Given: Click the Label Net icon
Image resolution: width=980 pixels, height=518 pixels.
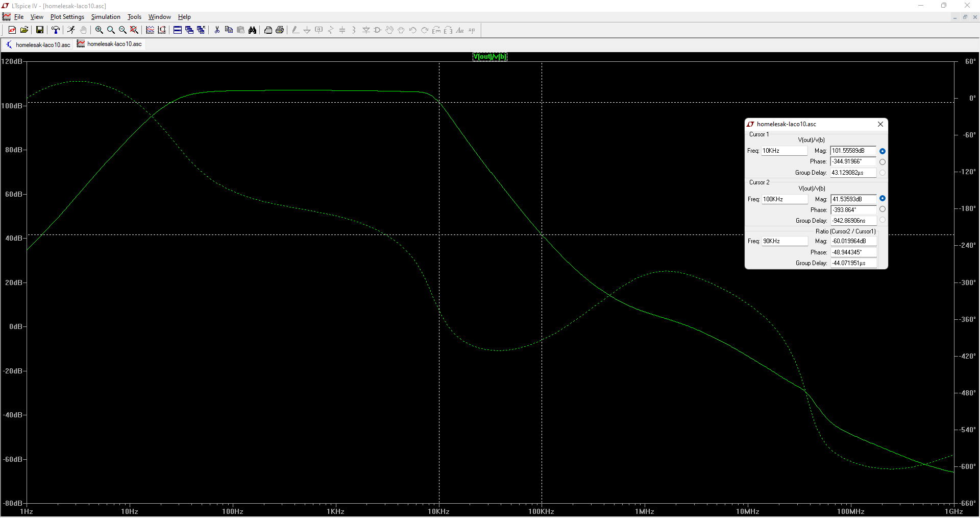Looking at the screenshot, I should pos(319,30).
